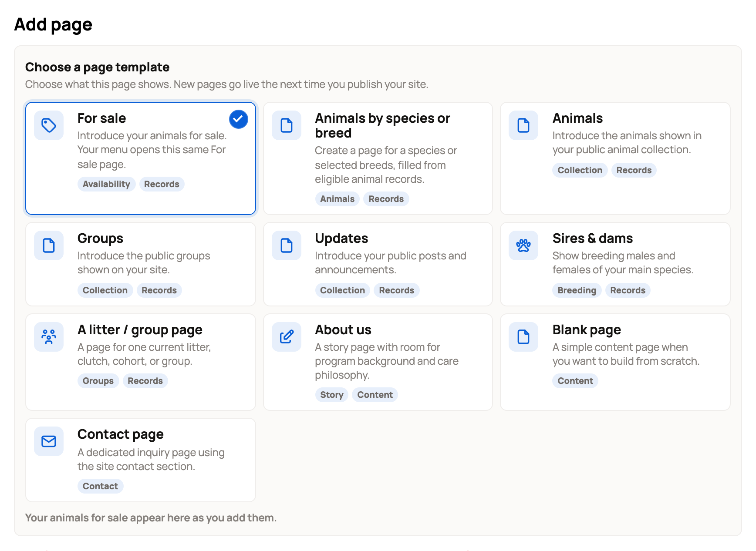The width and height of the screenshot is (756, 551).
Task: Click 'A simple content page' description
Action: click(x=626, y=354)
